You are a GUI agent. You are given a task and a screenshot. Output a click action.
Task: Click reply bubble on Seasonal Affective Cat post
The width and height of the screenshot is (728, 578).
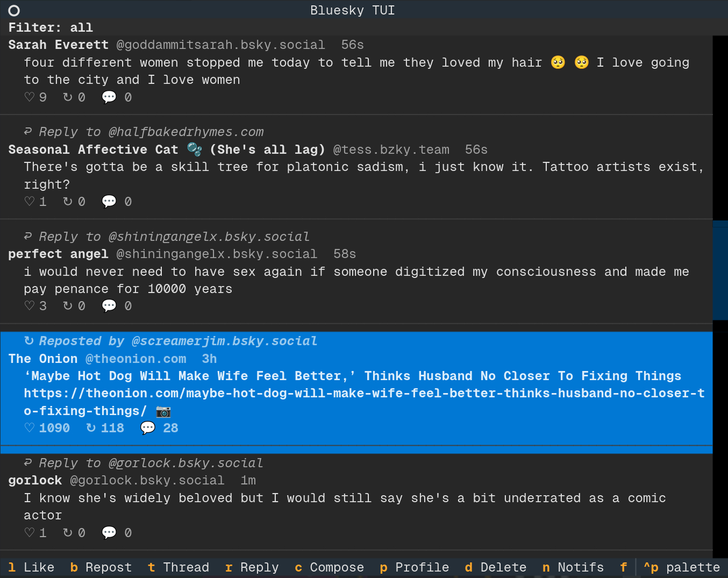pos(109,202)
